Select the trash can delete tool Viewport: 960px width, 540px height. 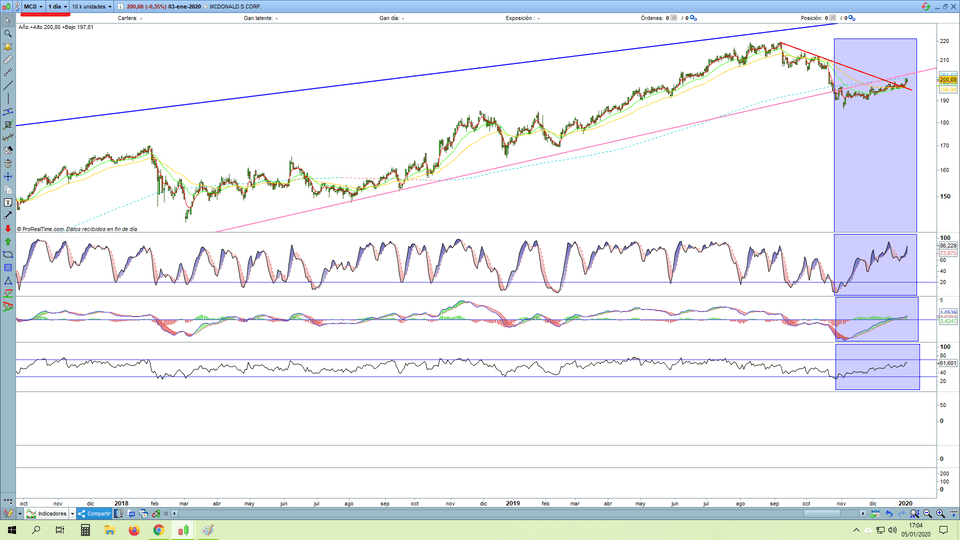[x=7, y=163]
